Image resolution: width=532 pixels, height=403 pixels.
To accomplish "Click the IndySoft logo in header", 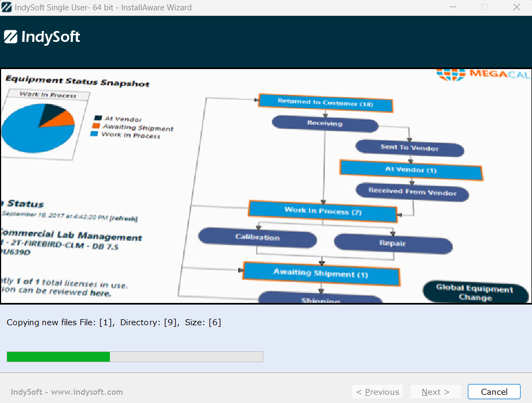I will click(42, 37).
